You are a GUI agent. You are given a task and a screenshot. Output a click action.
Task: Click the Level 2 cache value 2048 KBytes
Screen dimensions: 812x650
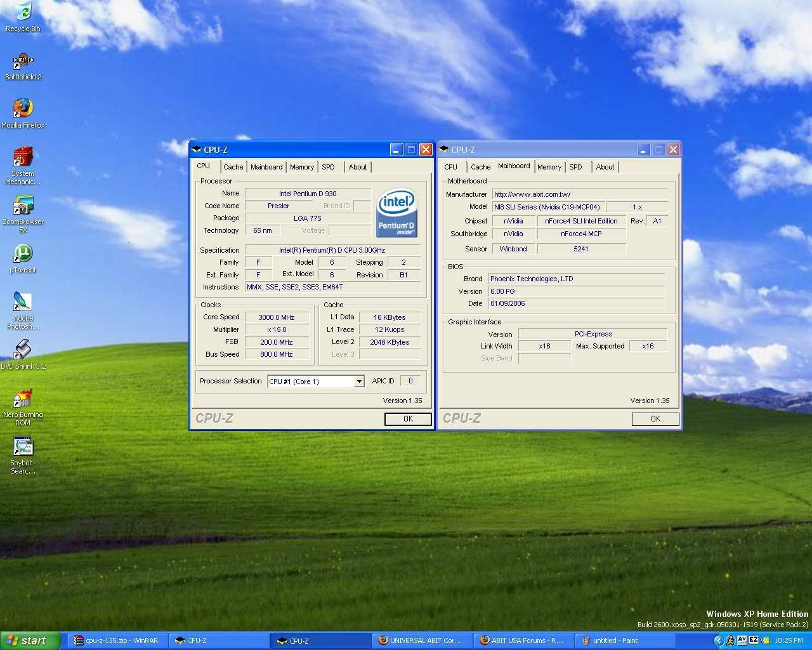tap(390, 342)
